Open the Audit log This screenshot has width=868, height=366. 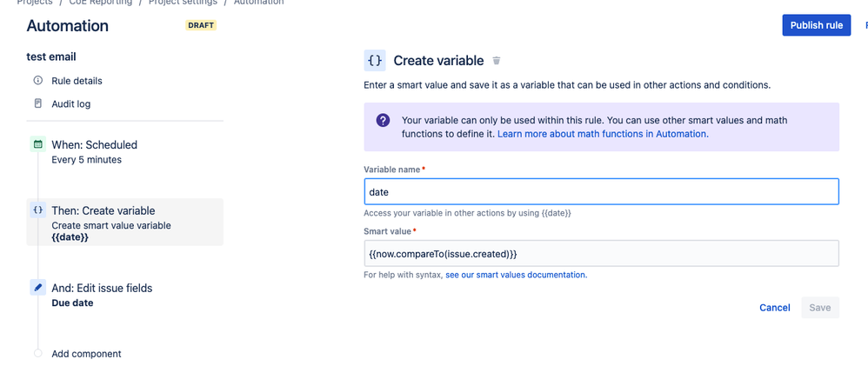click(70, 103)
